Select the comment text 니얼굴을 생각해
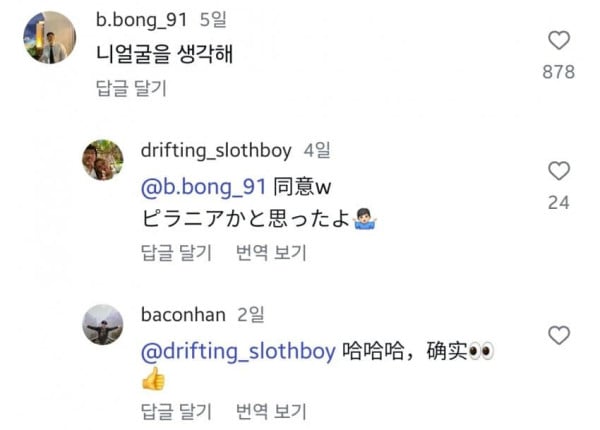 [x=163, y=54]
